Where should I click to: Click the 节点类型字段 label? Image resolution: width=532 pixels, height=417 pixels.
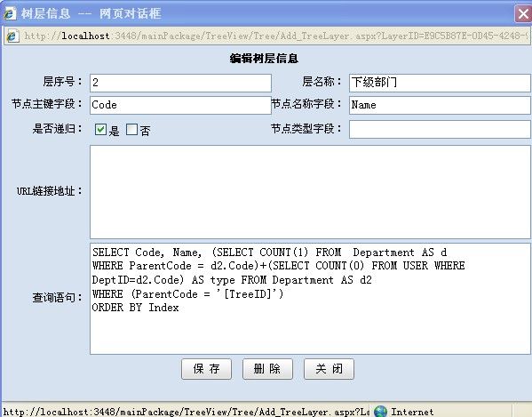(306, 129)
